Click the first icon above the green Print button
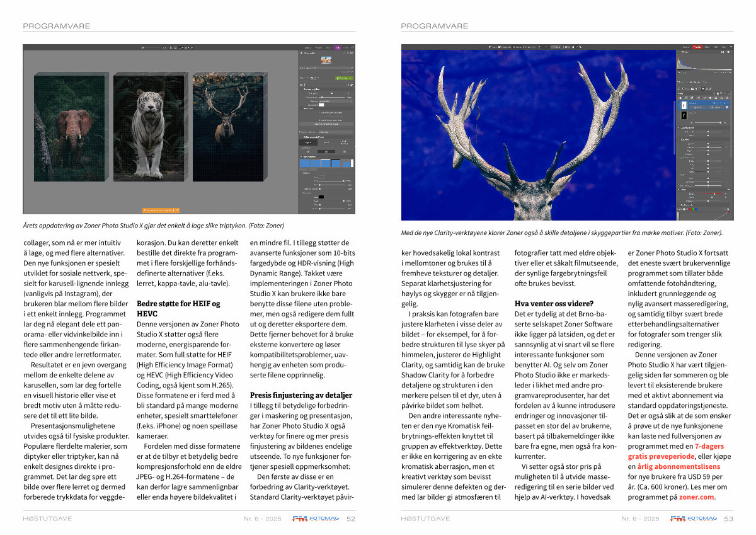Image resolution: width=756 pixels, height=535 pixels. coord(302,78)
